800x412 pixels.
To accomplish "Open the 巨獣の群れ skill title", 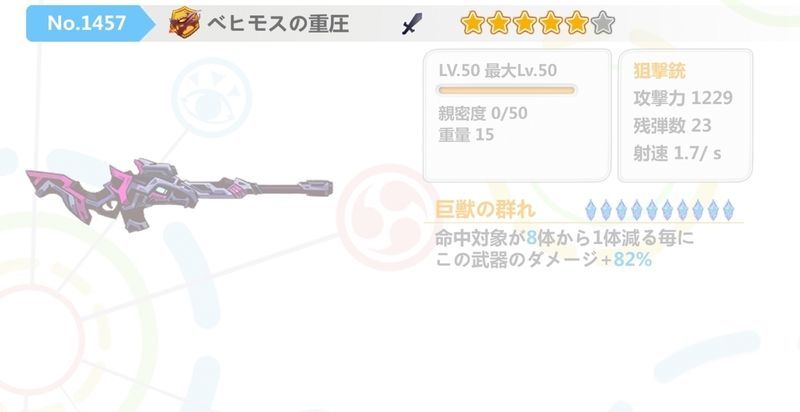I will [x=485, y=210].
